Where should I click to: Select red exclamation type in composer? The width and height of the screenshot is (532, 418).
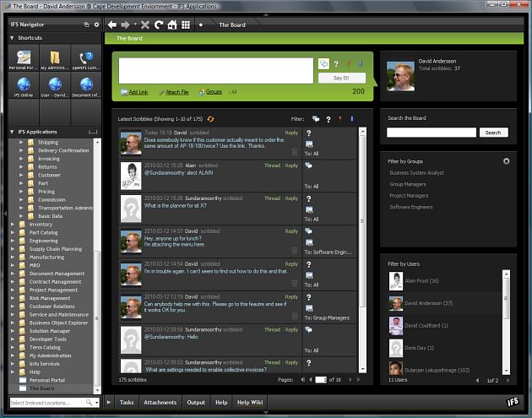[348, 64]
